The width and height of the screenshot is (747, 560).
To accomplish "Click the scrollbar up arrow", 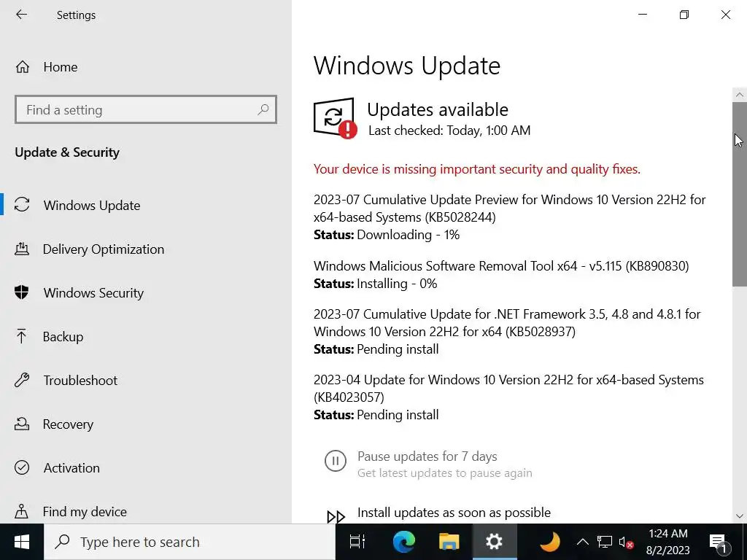I will click(x=740, y=95).
